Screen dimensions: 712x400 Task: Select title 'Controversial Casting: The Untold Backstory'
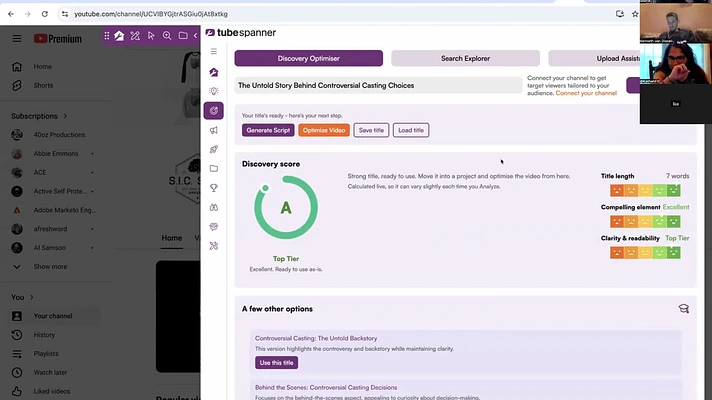click(316, 338)
